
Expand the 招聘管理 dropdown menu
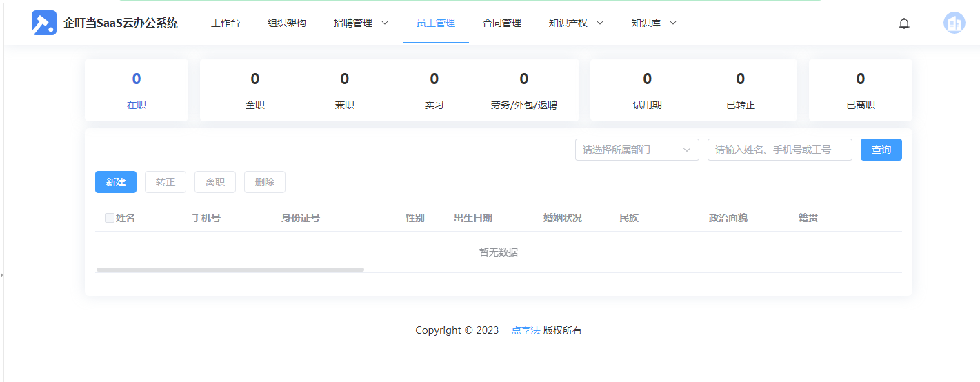point(361,23)
